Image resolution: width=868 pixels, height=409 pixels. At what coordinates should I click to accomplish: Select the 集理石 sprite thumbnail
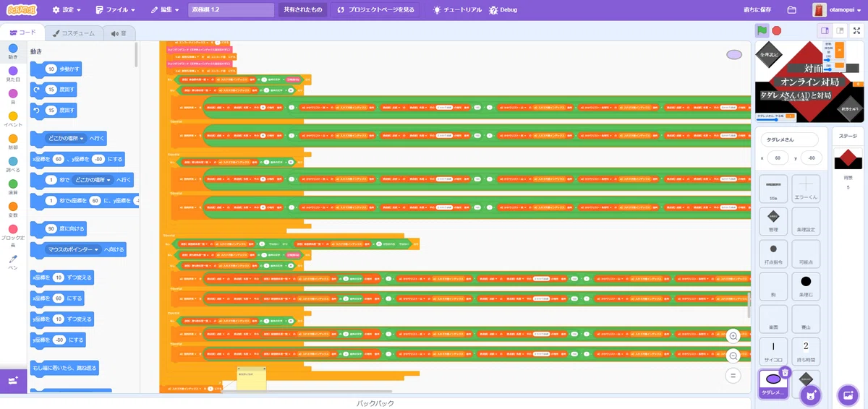click(806, 287)
